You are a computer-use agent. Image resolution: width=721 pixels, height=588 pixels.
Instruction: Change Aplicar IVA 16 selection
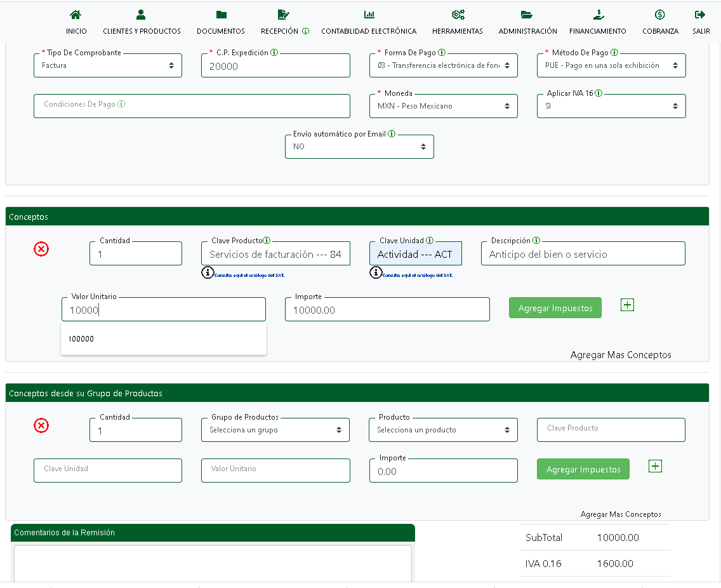tap(611, 106)
